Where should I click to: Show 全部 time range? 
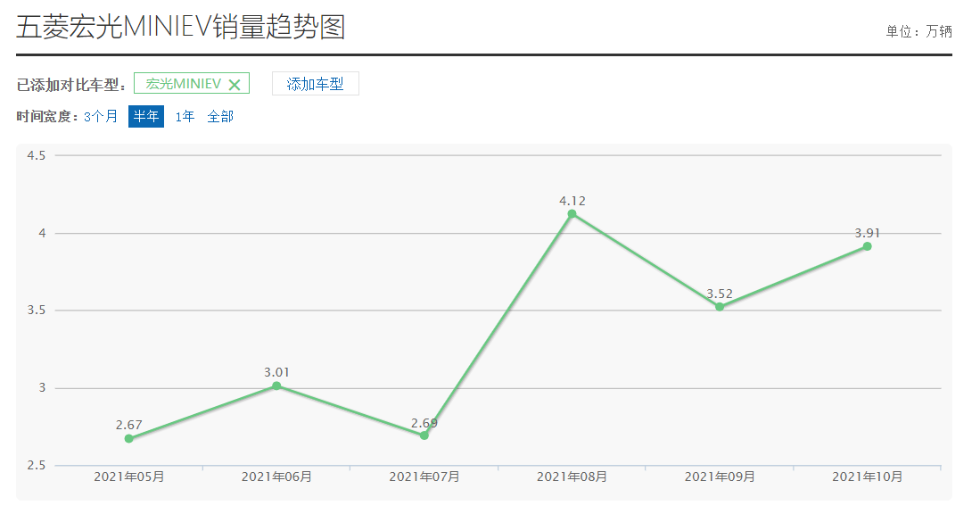coord(220,116)
